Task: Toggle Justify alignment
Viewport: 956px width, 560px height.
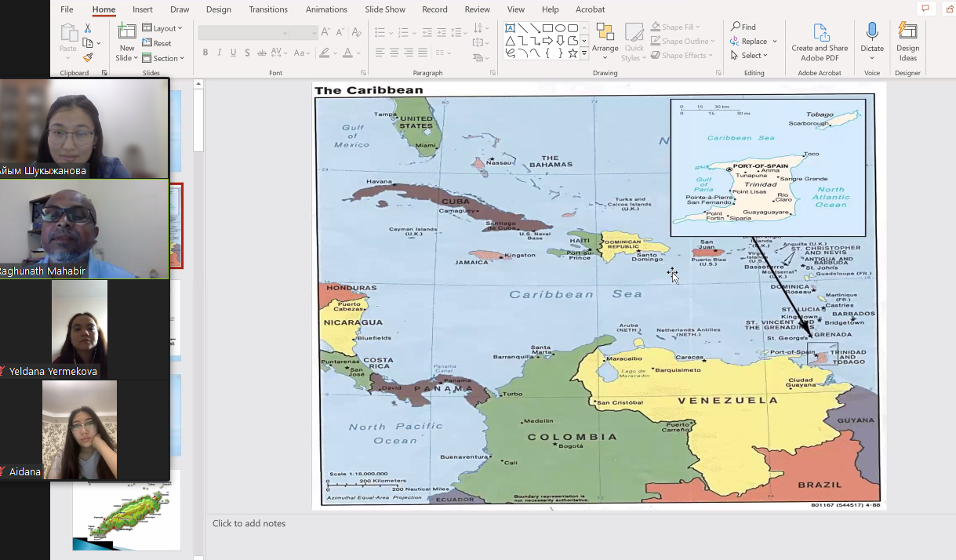Action: tap(423, 53)
